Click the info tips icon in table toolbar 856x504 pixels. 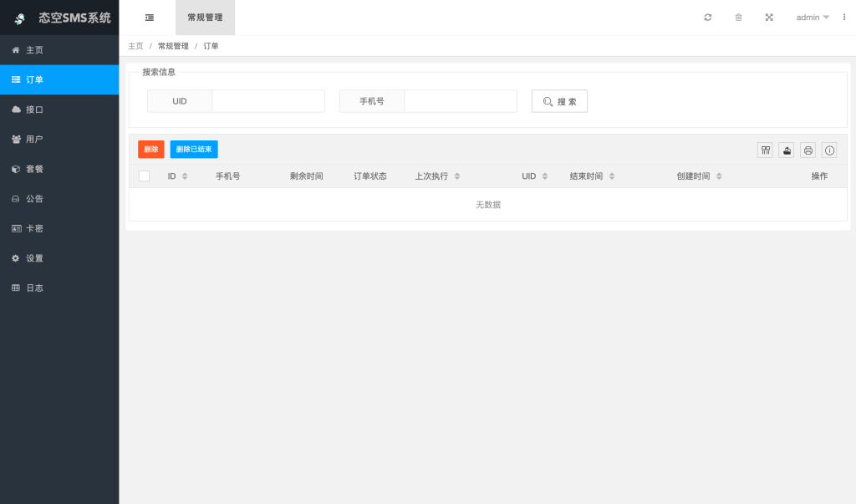829,150
